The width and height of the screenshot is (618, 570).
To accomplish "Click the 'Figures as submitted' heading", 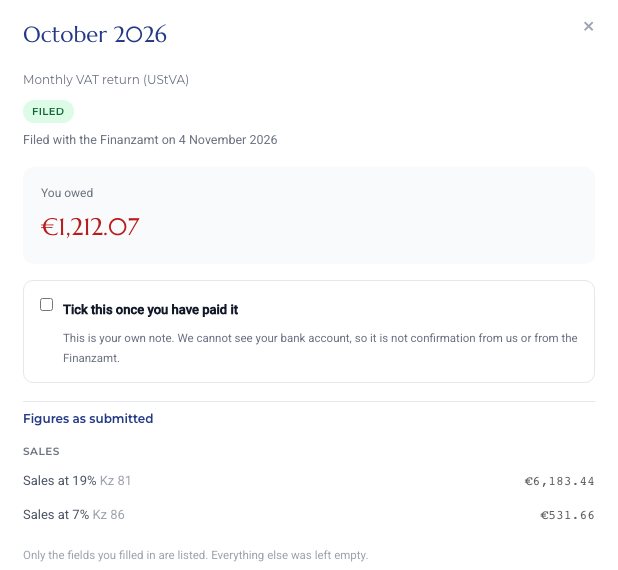I will point(88,419).
